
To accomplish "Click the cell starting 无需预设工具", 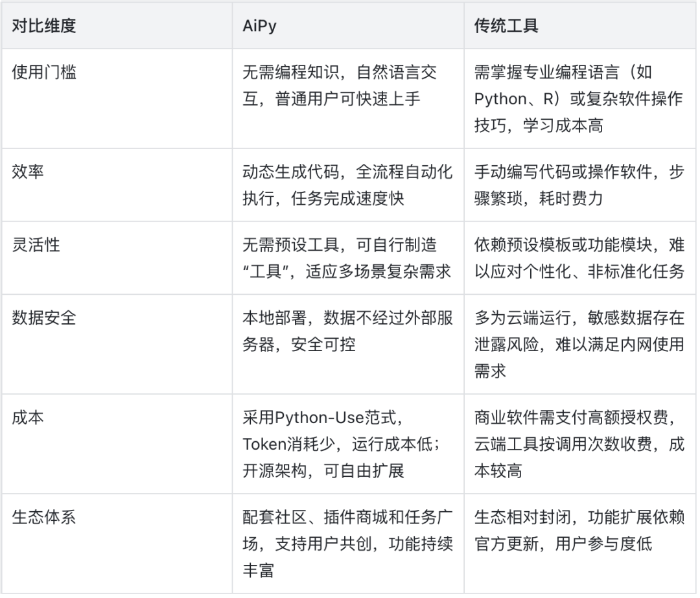I will tap(347, 258).
